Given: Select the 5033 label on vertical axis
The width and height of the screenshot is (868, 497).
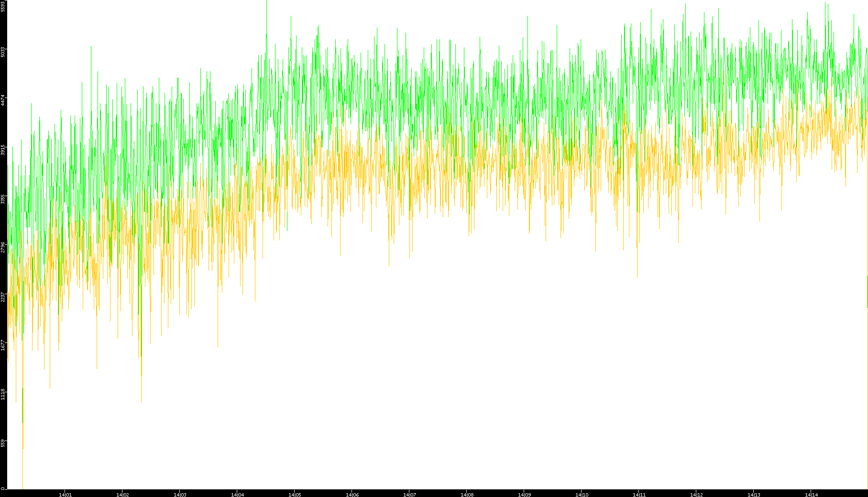Looking at the screenshot, I should coord(3,52).
